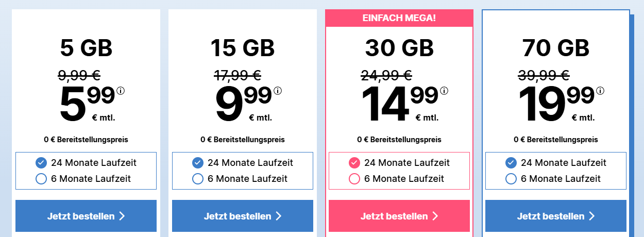This screenshot has width=644, height=237.
Task: Click the EINFACH MEGA! banner
Action: (x=399, y=18)
